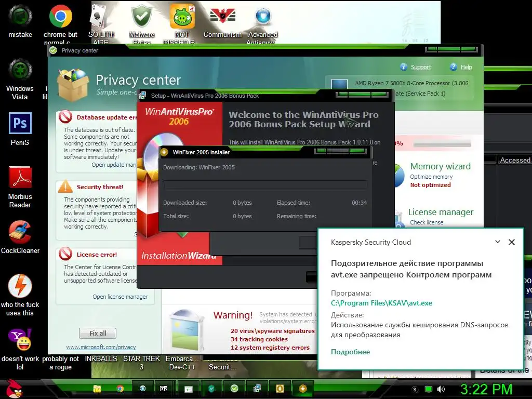Click the Support link in Privacy center
This screenshot has width=532, height=399.
(x=421, y=67)
